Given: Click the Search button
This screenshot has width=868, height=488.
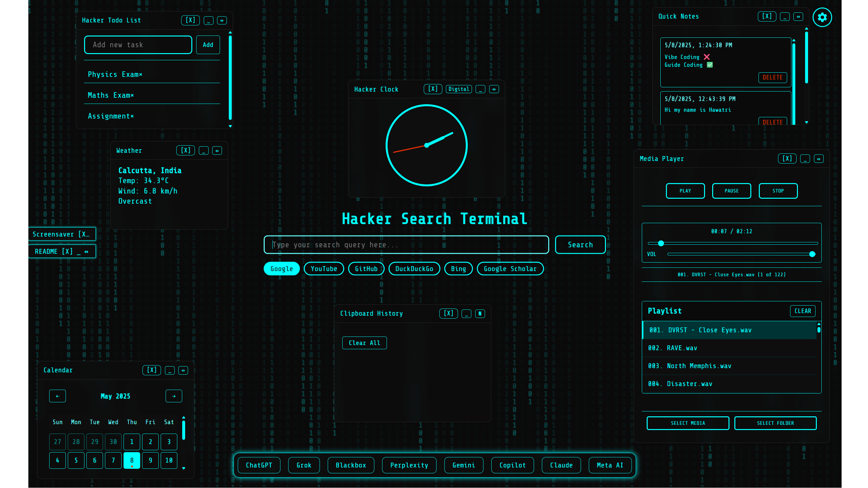Looking at the screenshot, I should click(x=580, y=245).
